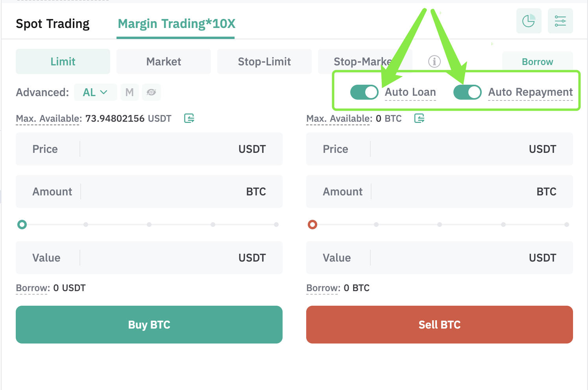Toggle the hidden order eye icon
Screen dimensions: 588x390
[152, 92]
